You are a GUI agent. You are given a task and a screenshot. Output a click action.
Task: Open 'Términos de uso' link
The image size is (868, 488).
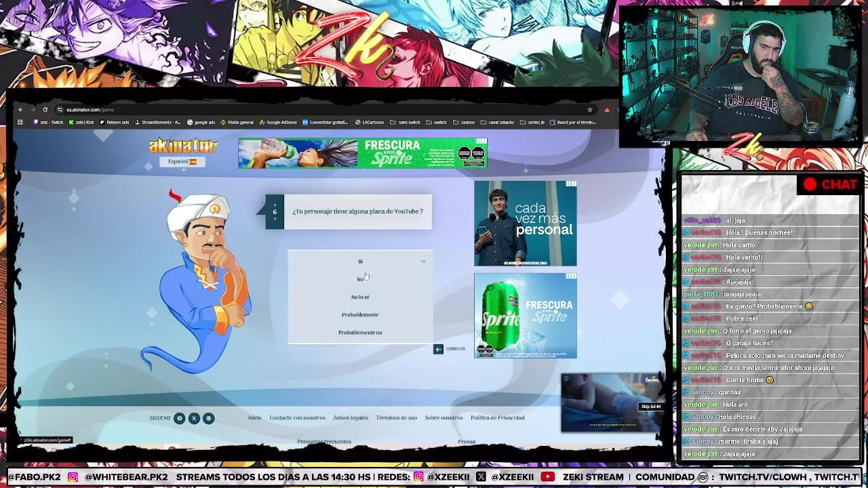tap(397, 418)
